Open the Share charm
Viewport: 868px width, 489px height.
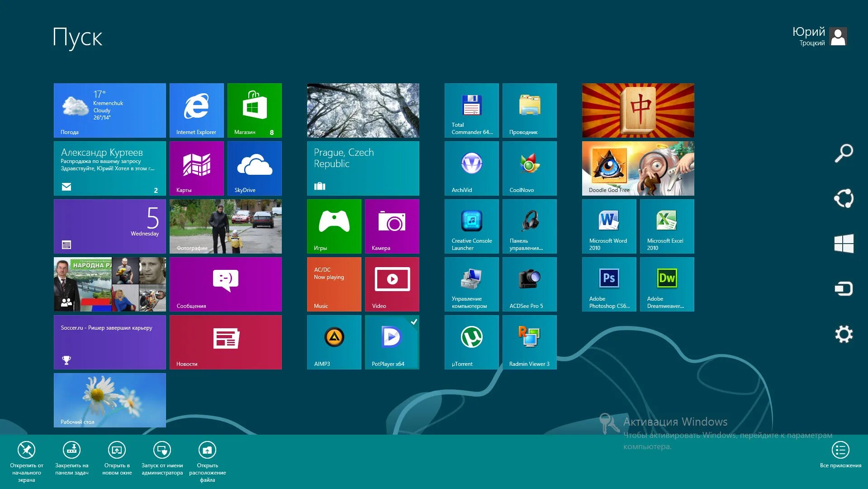point(844,198)
